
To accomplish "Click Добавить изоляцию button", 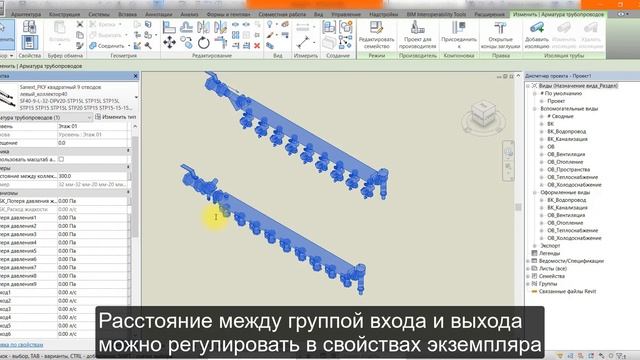I will pyautogui.click(x=537, y=36).
